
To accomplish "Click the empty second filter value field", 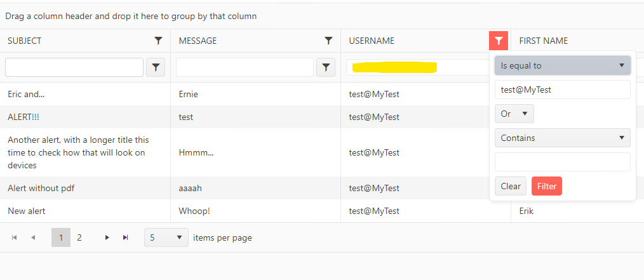I will 563,162.
